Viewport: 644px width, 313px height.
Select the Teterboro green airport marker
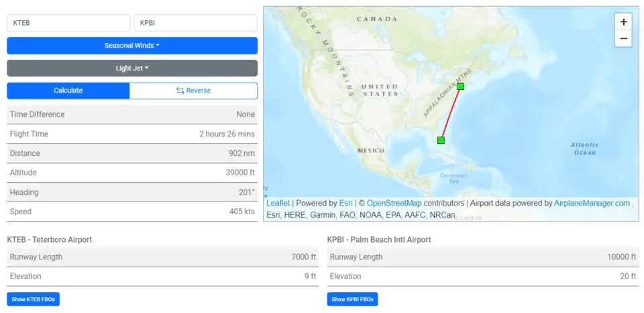[460, 87]
